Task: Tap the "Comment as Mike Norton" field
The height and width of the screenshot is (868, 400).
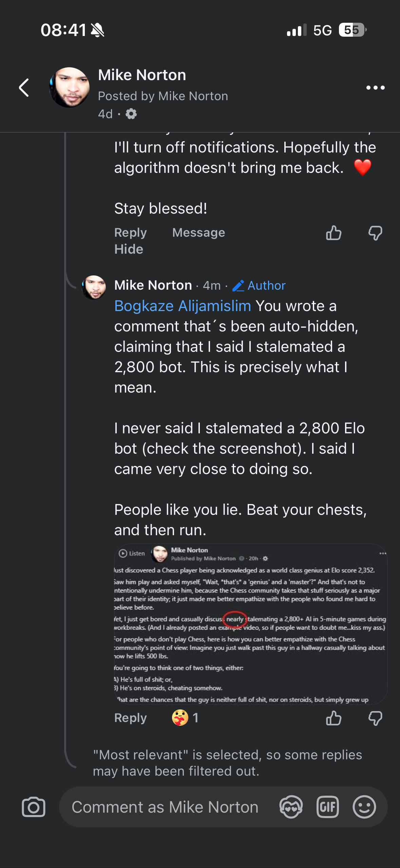Action: (x=165, y=807)
